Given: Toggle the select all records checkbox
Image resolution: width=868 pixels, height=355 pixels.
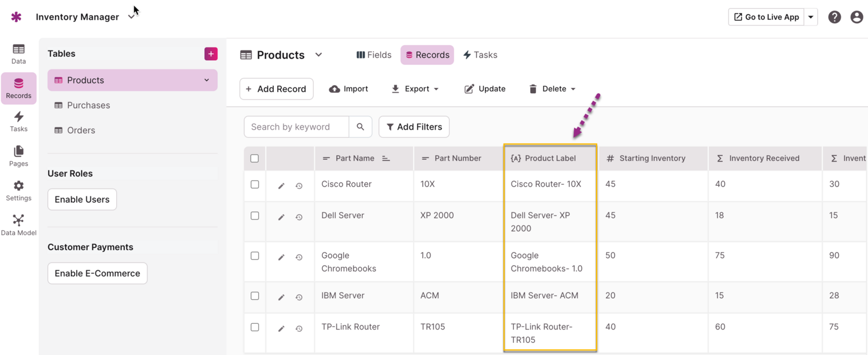Looking at the screenshot, I should (255, 158).
